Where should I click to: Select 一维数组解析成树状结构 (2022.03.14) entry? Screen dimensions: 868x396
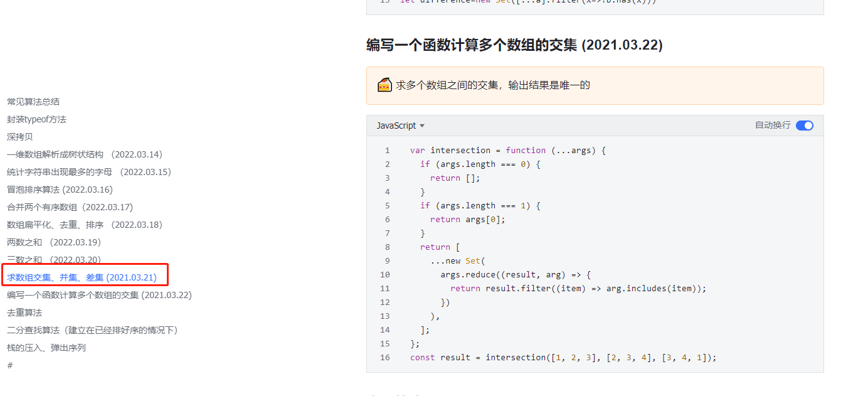click(x=85, y=154)
